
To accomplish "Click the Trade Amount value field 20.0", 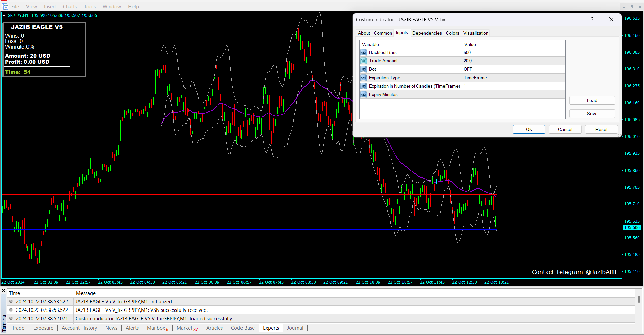I will coord(513,61).
